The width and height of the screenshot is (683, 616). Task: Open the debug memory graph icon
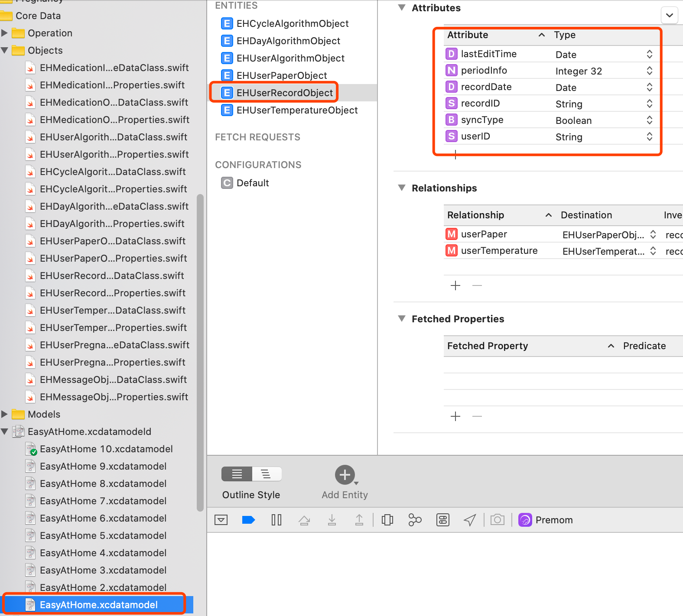pyautogui.click(x=415, y=520)
